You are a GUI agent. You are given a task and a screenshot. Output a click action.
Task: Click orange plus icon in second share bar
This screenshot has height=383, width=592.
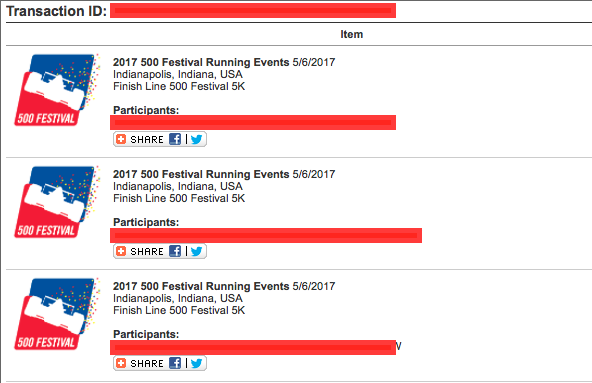tap(121, 251)
